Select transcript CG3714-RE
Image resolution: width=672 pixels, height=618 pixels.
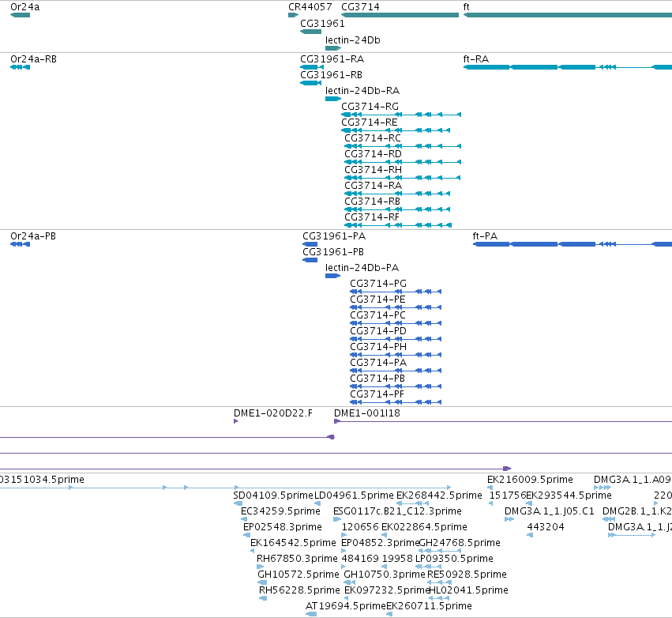tap(396, 130)
